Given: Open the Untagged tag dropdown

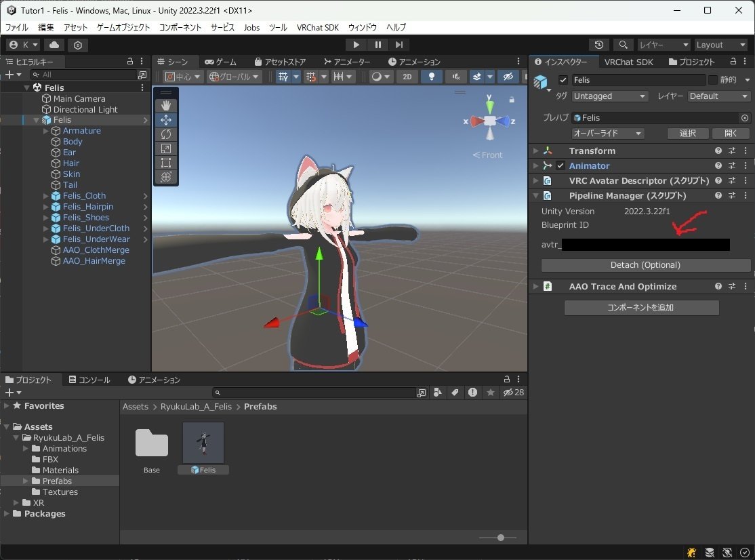Looking at the screenshot, I should pyautogui.click(x=609, y=96).
